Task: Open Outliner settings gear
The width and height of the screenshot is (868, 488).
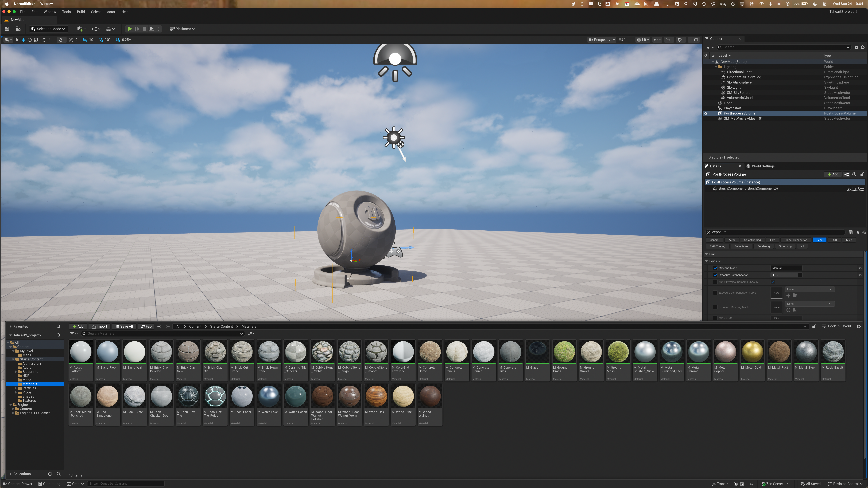Action: pos(863,48)
